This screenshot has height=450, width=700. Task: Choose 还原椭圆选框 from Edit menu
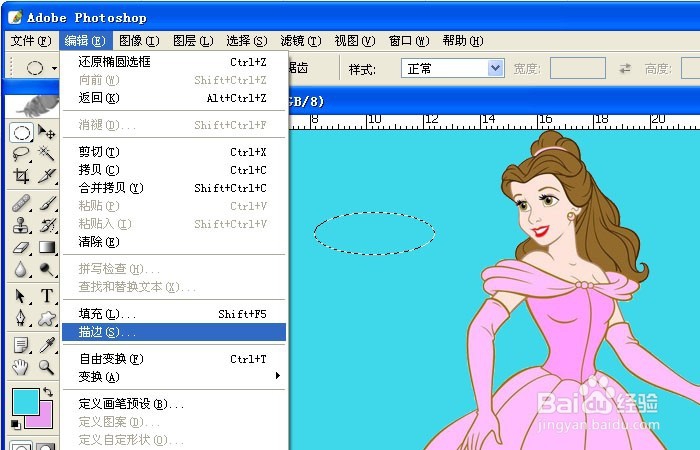pos(174,62)
